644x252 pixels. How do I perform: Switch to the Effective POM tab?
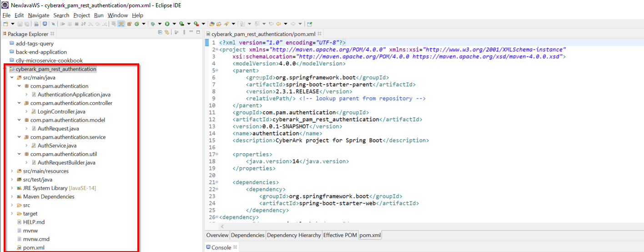tap(340, 235)
